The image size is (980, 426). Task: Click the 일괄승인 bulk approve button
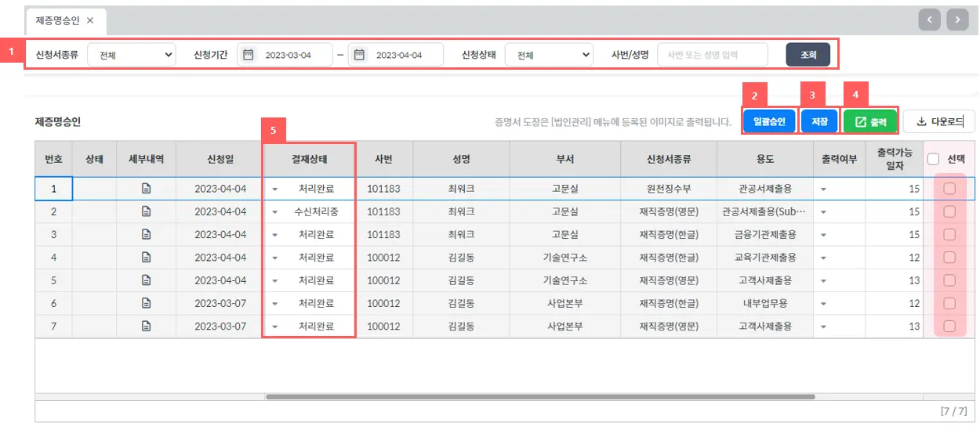pyautogui.click(x=769, y=121)
